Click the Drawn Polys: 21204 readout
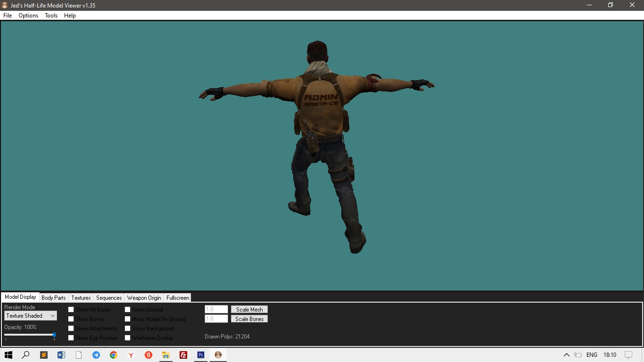Viewport: 644px width, 362px height. coord(227,337)
